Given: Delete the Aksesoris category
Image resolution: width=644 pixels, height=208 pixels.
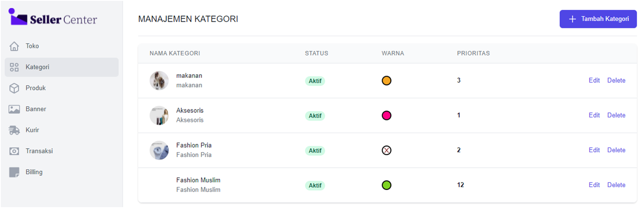Looking at the screenshot, I should (x=616, y=115).
